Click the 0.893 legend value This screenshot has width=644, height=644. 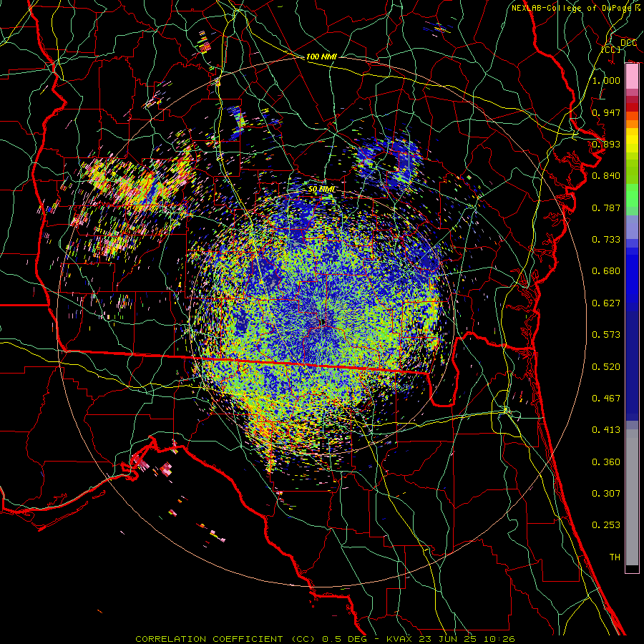(606, 144)
